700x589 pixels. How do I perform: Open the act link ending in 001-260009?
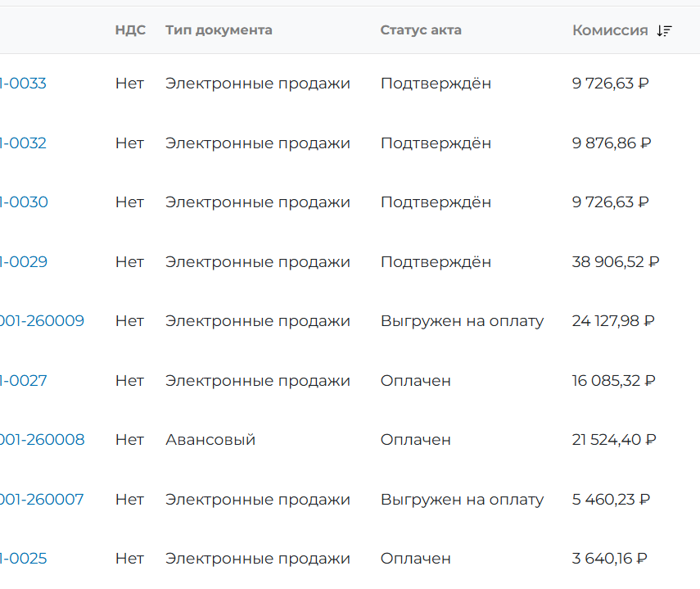tap(42, 321)
